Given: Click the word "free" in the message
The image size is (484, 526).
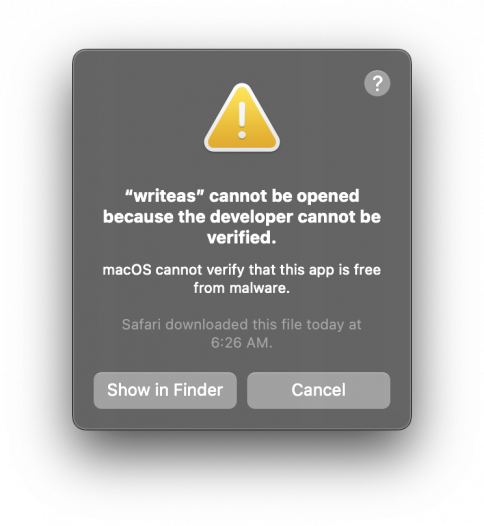Looking at the screenshot, I should pyautogui.click(x=367, y=270).
